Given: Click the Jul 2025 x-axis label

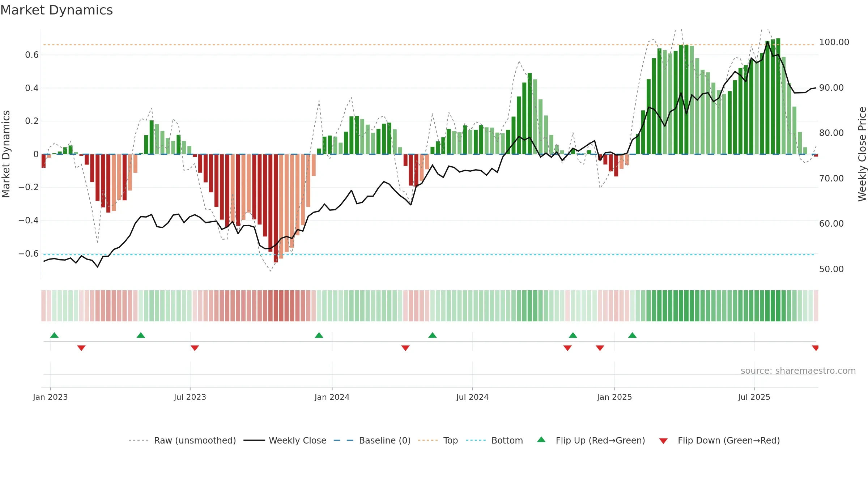Looking at the screenshot, I should (x=754, y=397).
